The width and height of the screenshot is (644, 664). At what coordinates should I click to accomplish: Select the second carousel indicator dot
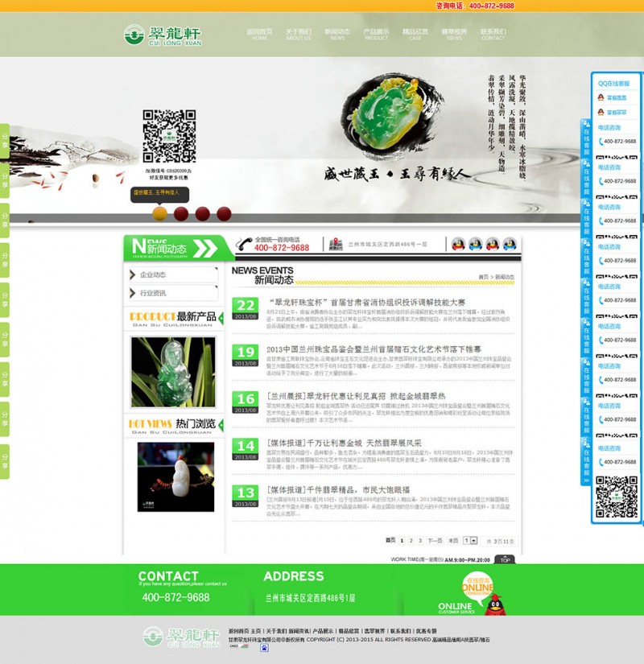(x=181, y=214)
